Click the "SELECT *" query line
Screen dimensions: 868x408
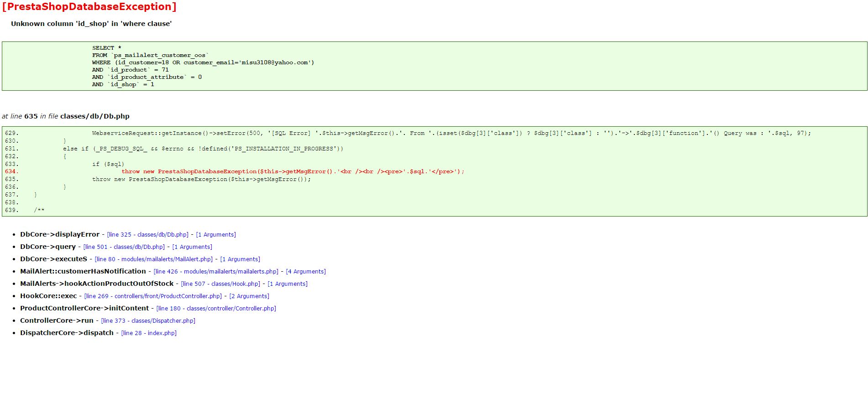tap(107, 48)
